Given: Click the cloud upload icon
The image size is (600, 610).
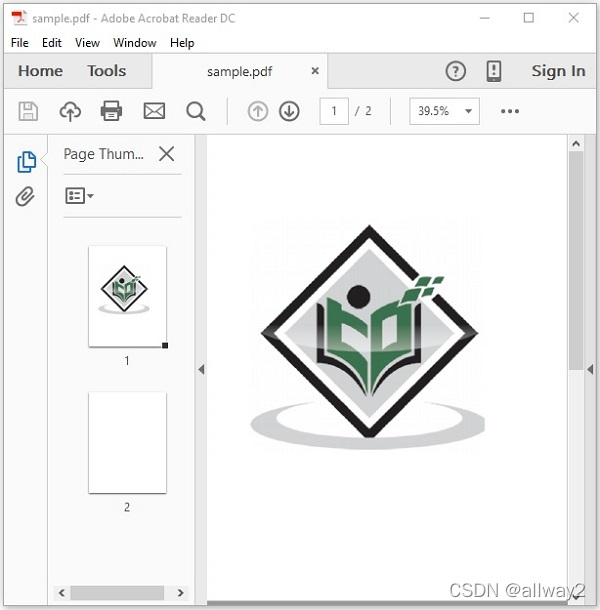Looking at the screenshot, I should point(70,111).
